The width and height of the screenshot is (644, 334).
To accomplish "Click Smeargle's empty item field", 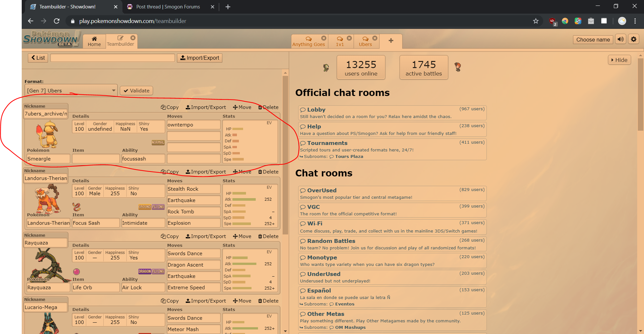I will pos(96,159).
